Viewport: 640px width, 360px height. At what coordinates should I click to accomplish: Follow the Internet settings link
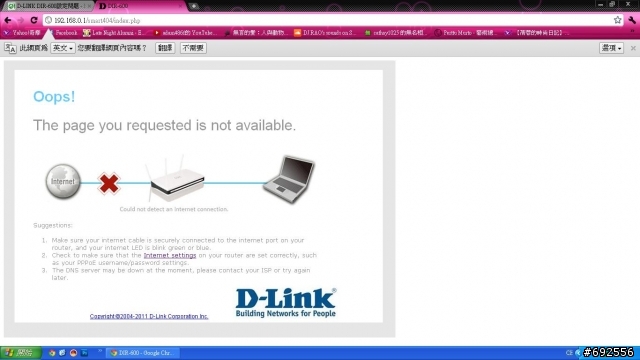[x=170, y=255]
